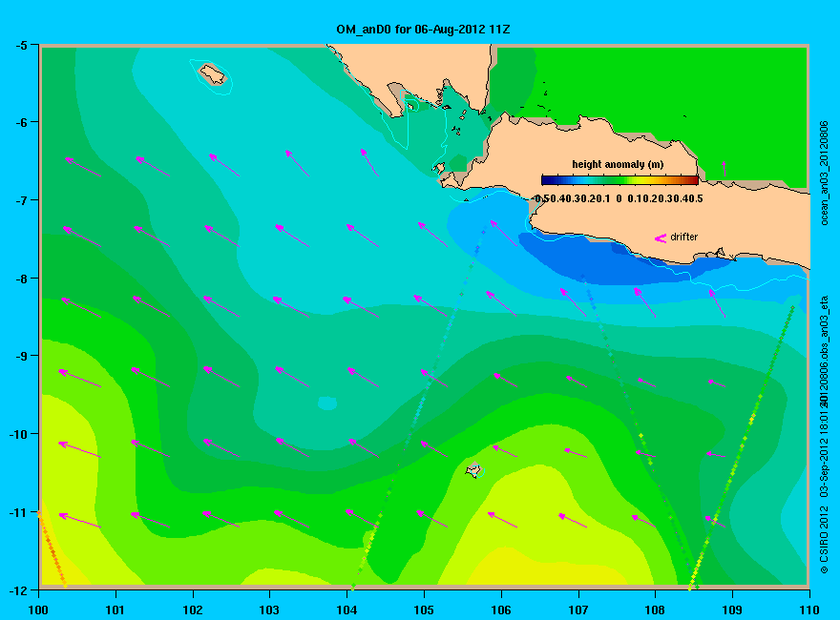Screen dimensions: 840x620
Task: Click the drifter legend label
Action: tap(684, 237)
